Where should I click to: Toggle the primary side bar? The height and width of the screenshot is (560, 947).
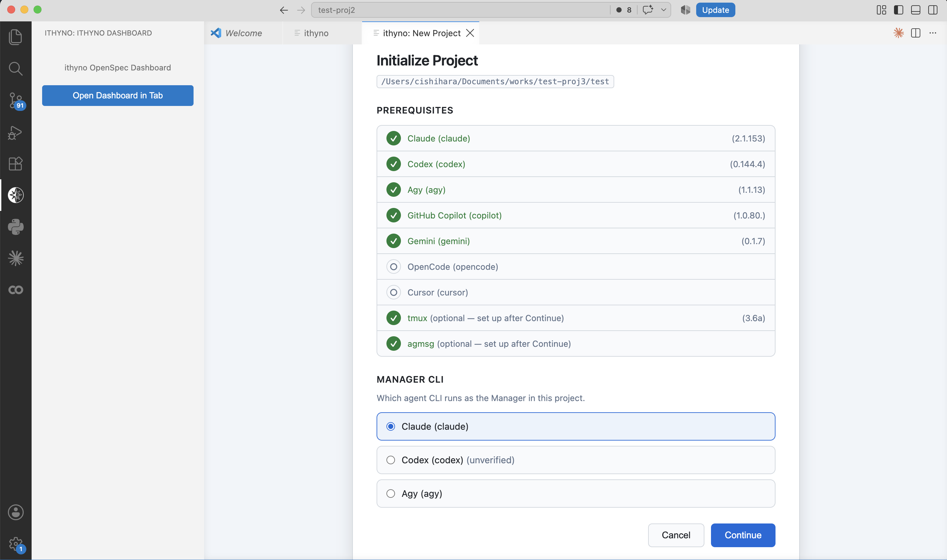pos(898,10)
